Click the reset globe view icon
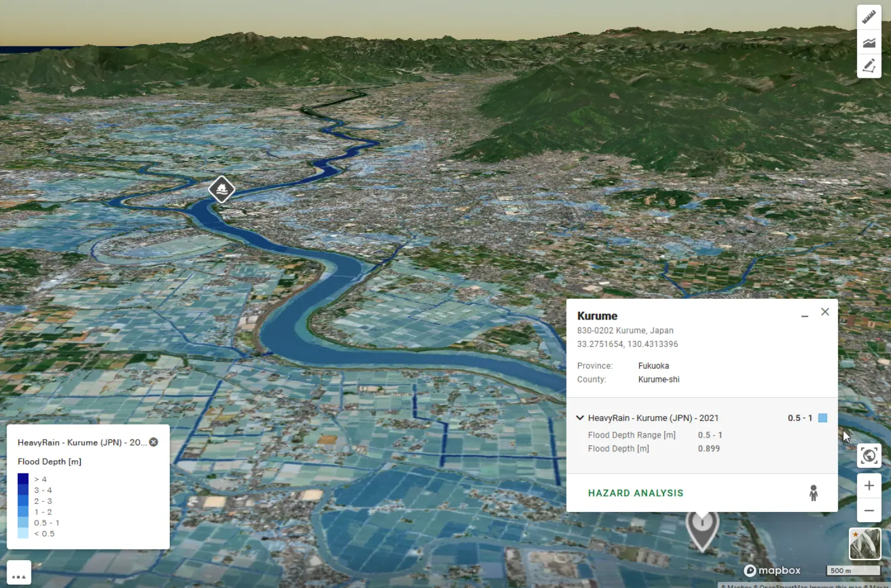This screenshot has width=891, height=588. click(x=869, y=456)
